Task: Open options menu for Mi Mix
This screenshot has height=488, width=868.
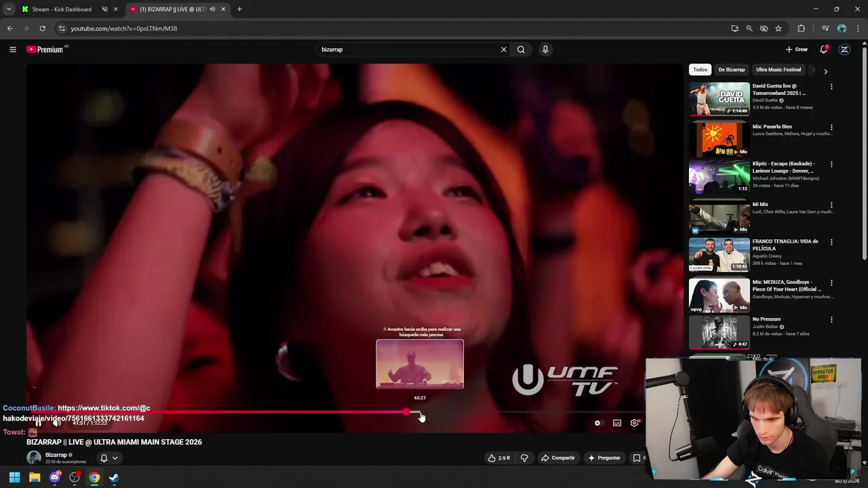Action: coord(831,205)
